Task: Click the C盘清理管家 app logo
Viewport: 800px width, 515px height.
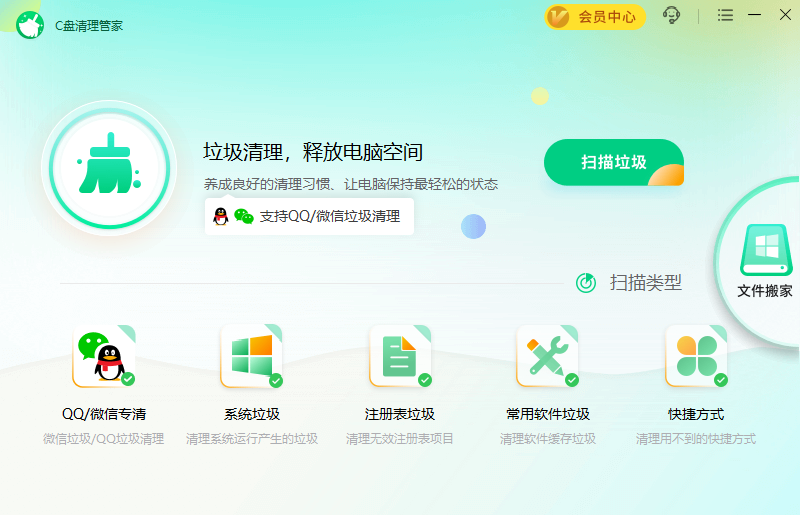Action: (30, 24)
